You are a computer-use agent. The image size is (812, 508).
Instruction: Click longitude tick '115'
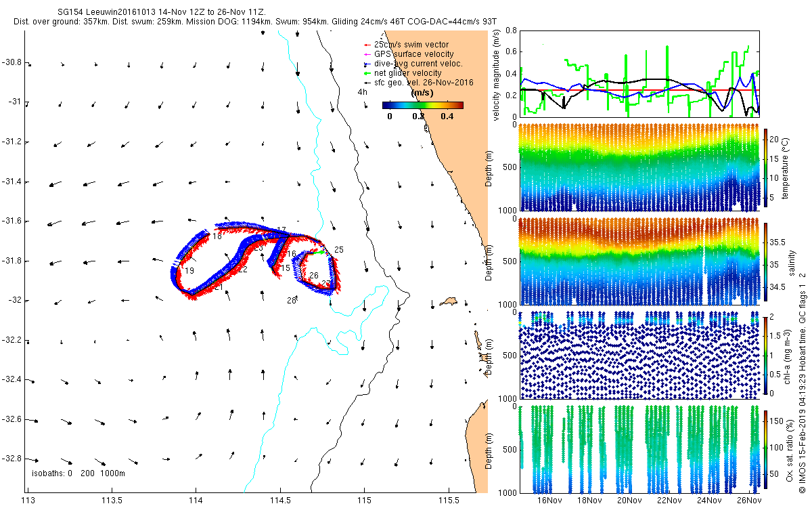coord(363,501)
